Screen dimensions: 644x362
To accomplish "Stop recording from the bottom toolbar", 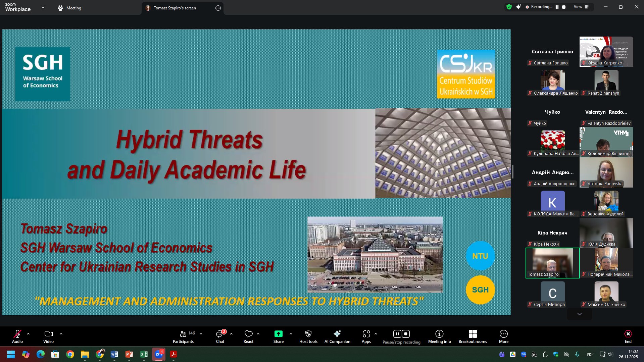I will (406, 334).
